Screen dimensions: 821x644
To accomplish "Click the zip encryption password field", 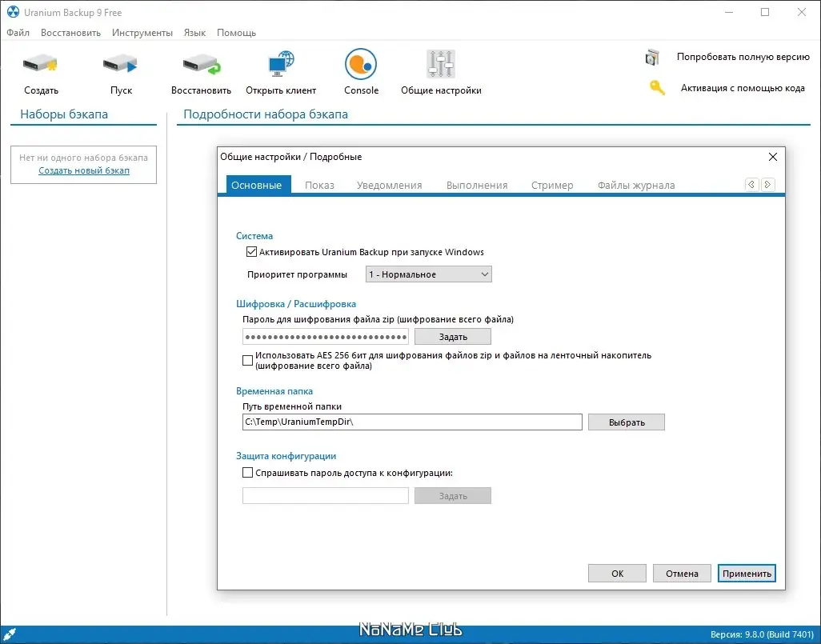I will tap(325, 337).
